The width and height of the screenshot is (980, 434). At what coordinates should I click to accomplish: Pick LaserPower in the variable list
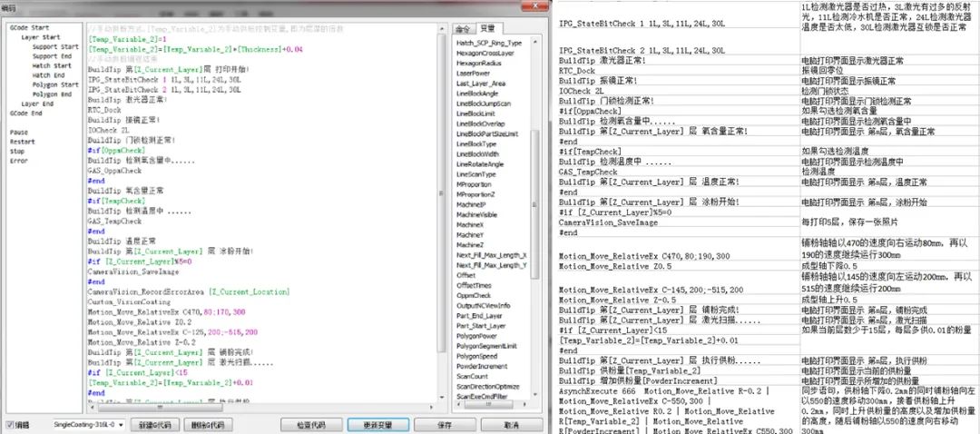point(475,74)
